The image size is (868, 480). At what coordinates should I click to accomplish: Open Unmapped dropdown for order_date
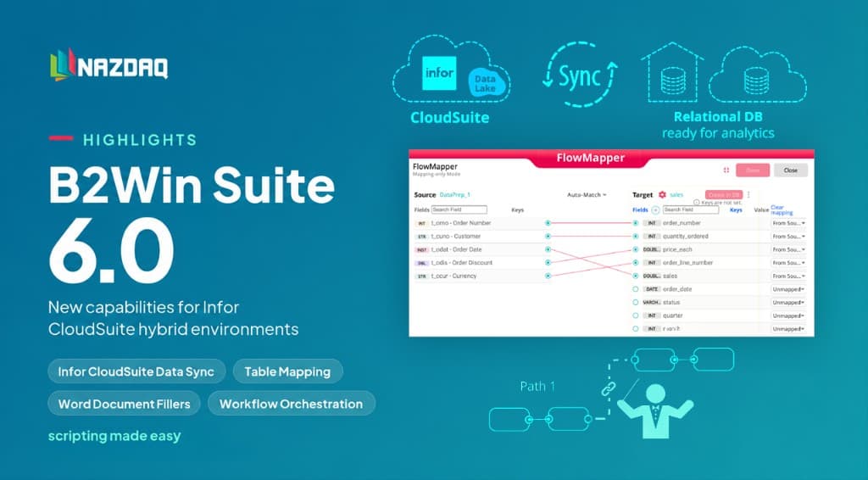pyautogui.click(x=788, y=289)
